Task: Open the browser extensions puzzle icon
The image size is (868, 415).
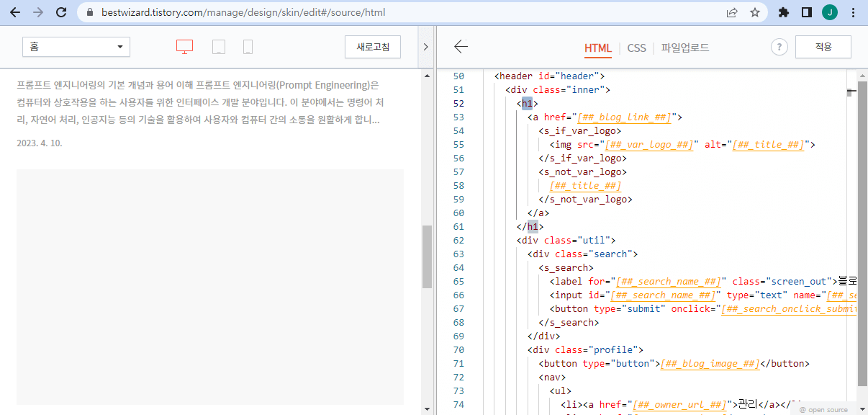Action: (784, 12)
